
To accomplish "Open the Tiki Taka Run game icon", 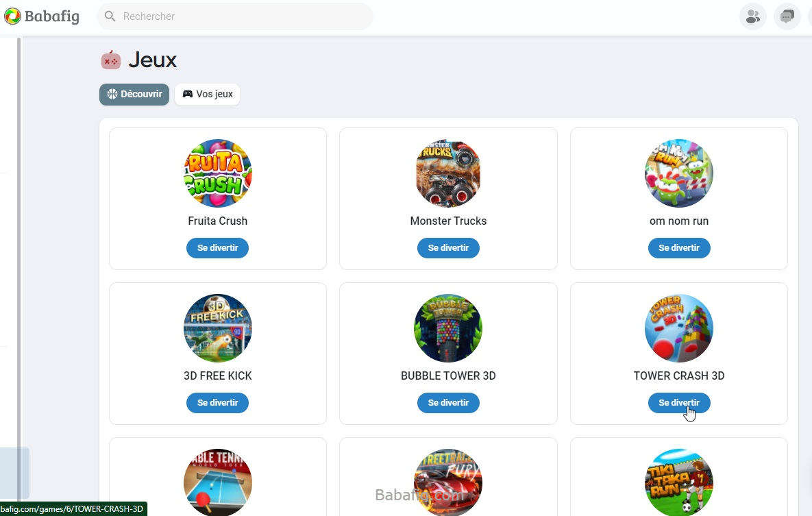I will 679,482.
